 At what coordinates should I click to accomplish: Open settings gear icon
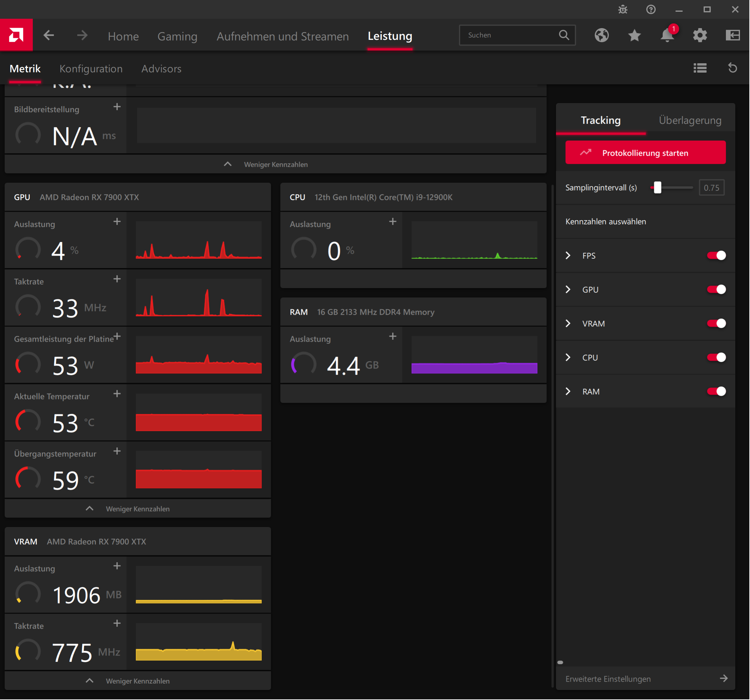(x=700, y=35)
